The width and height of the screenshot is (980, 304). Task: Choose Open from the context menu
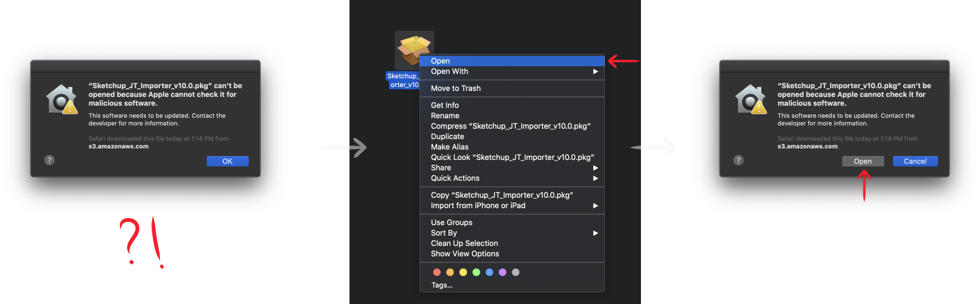441,61
